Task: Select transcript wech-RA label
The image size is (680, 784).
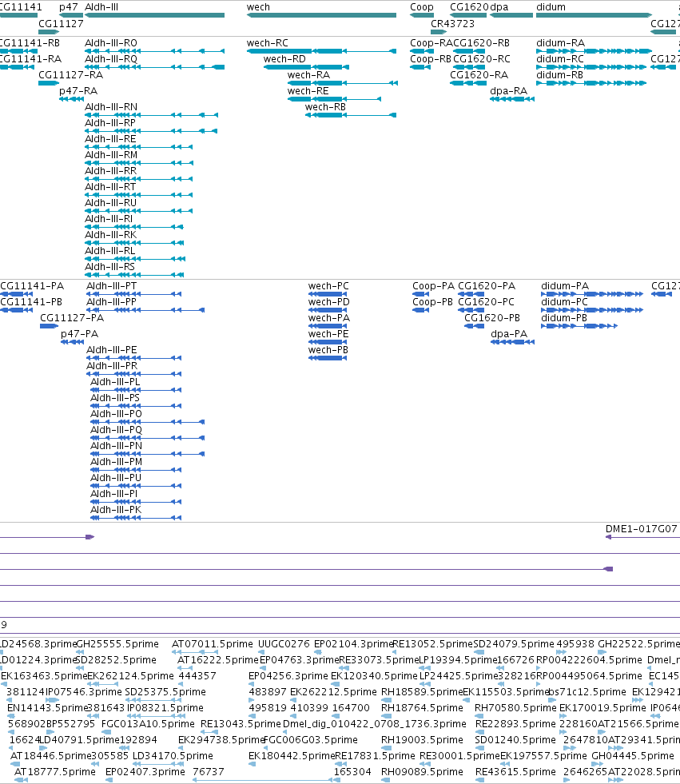Action: click(308, 75)
